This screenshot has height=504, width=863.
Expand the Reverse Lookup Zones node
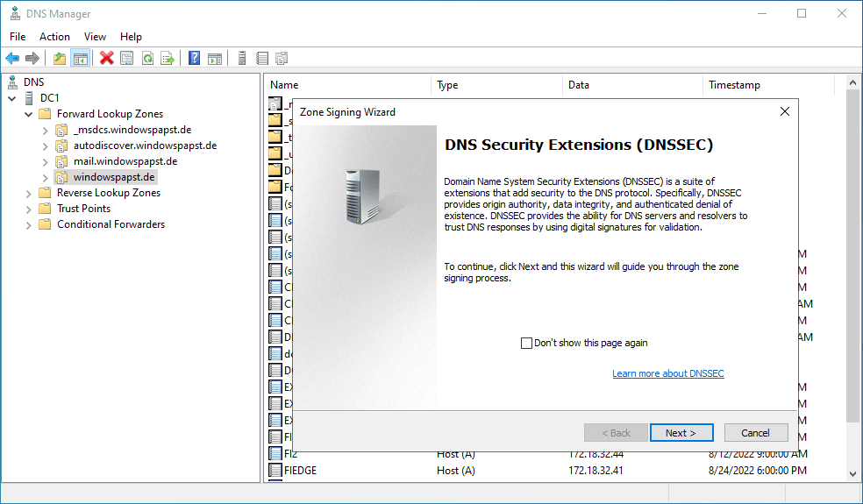point(30,193)
